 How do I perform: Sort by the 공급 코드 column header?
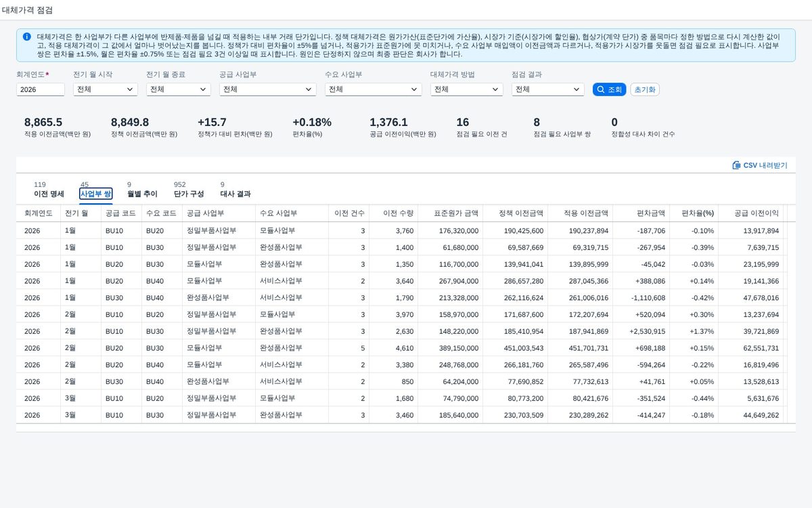[x=122, y=213]
